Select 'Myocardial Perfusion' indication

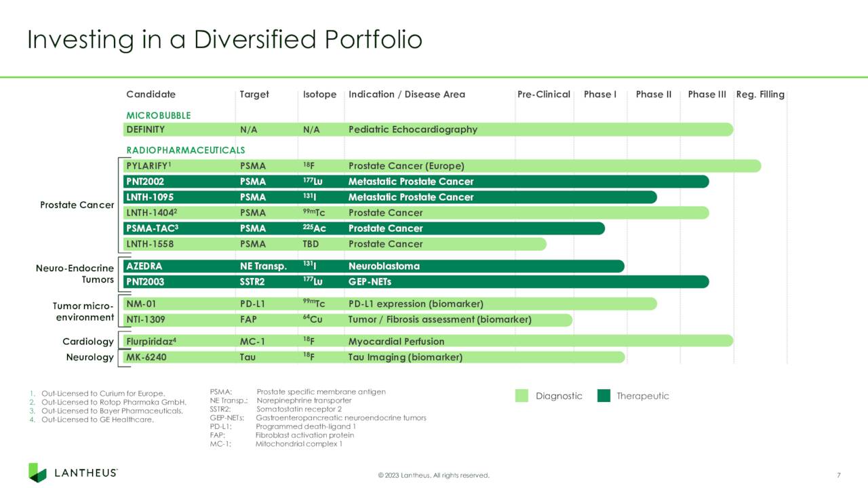tap(397, 342)
